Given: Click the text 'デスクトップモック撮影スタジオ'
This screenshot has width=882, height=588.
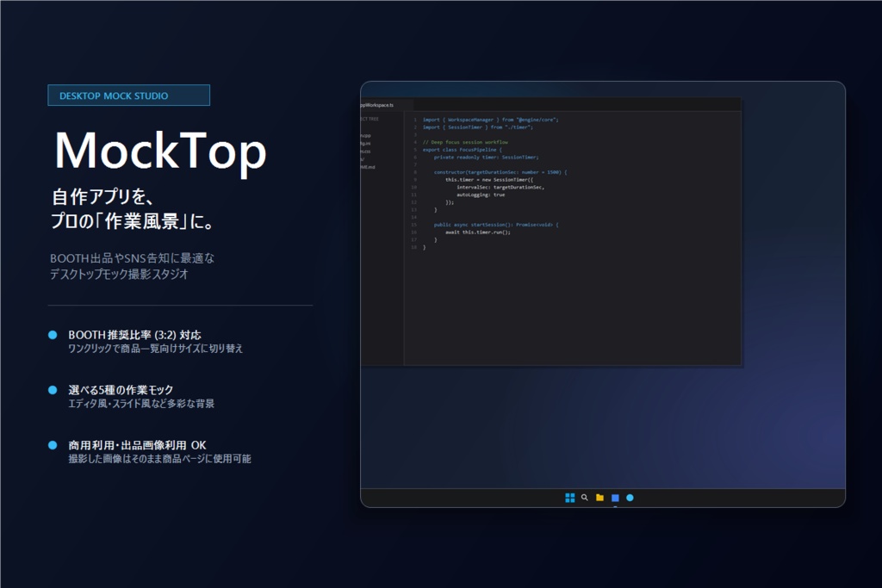Looking at the screenshot, I should point(119,275).
